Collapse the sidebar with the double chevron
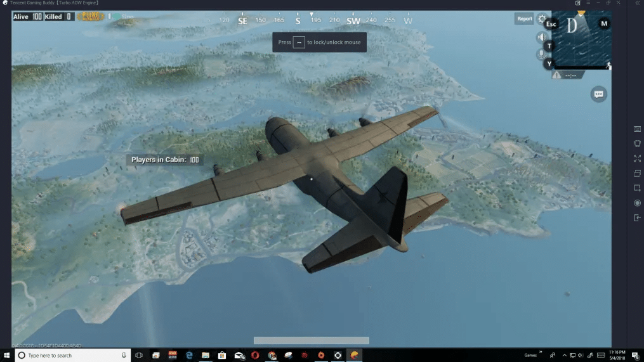The width and height of the screenshot is (644, 362). click(638, 3)
